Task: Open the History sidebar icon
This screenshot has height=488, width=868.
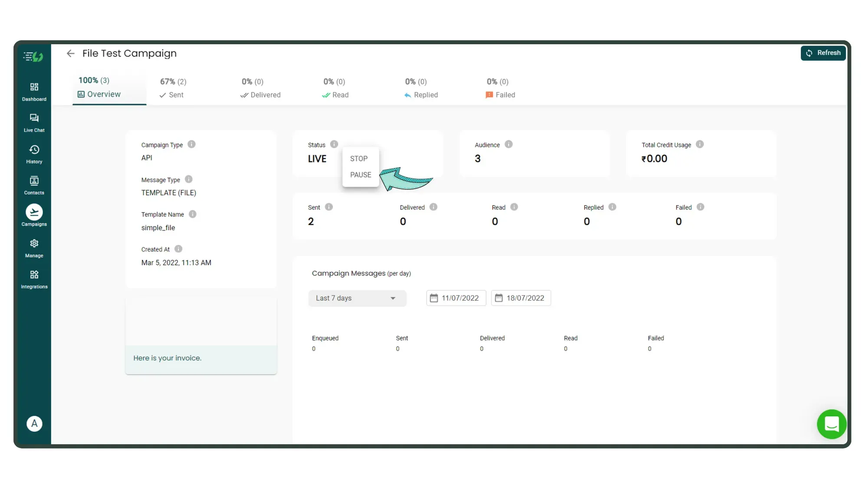Action: pos(34,154)
